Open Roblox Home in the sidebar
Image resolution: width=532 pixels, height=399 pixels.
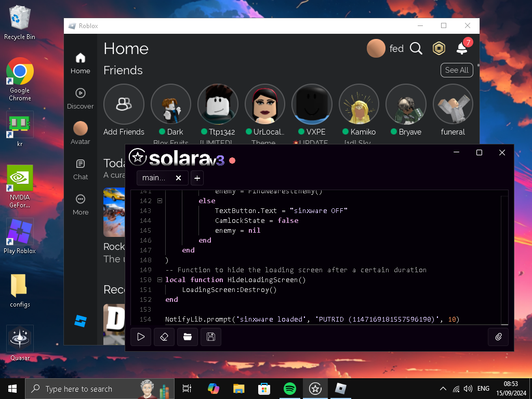(81, 63)
